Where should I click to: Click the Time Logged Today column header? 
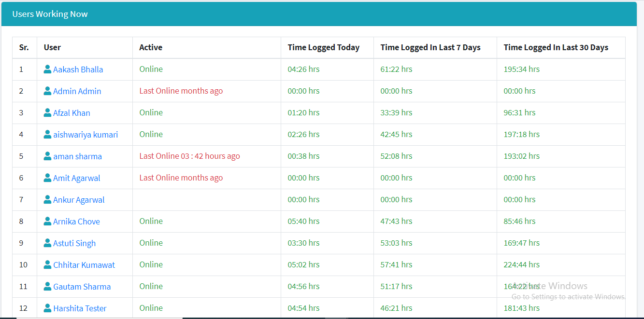coord(323,47)
